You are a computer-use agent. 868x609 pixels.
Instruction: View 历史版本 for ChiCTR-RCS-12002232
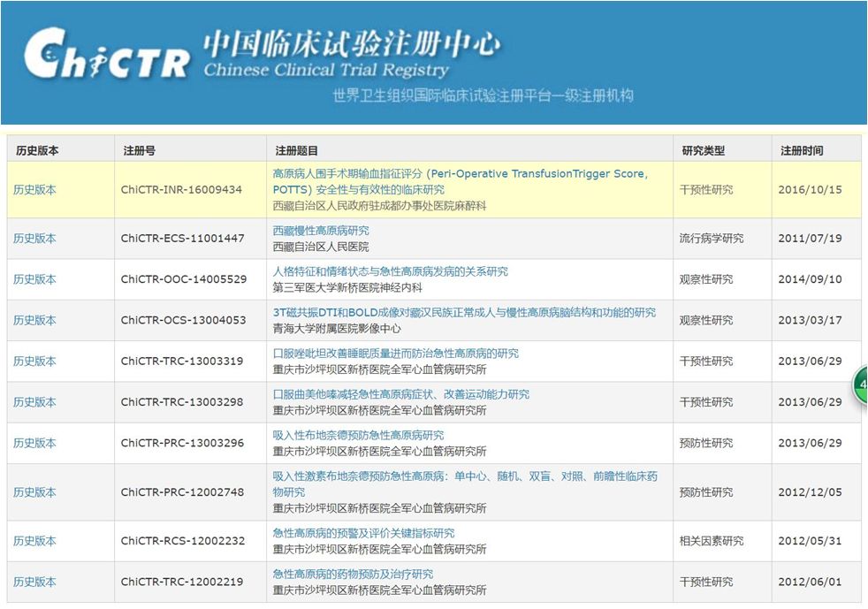click(x=34, y=540)
